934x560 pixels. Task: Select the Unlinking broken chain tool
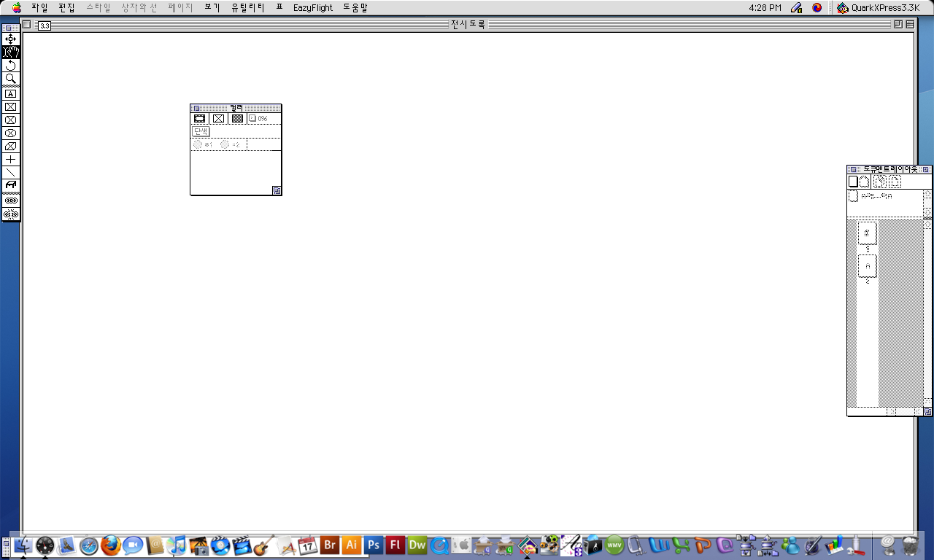pos(10,214)
